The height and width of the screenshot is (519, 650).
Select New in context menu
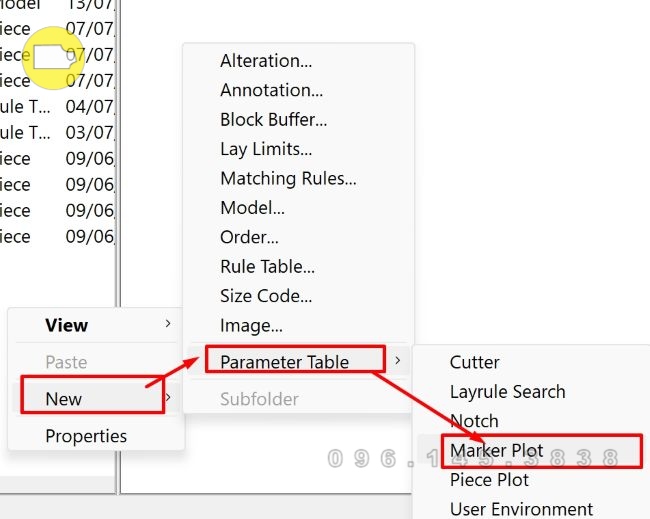tap(64, 399)
